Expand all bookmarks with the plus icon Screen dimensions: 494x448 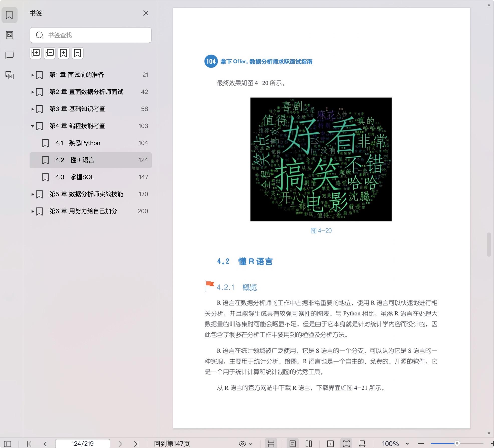click(x=36, y=53)
